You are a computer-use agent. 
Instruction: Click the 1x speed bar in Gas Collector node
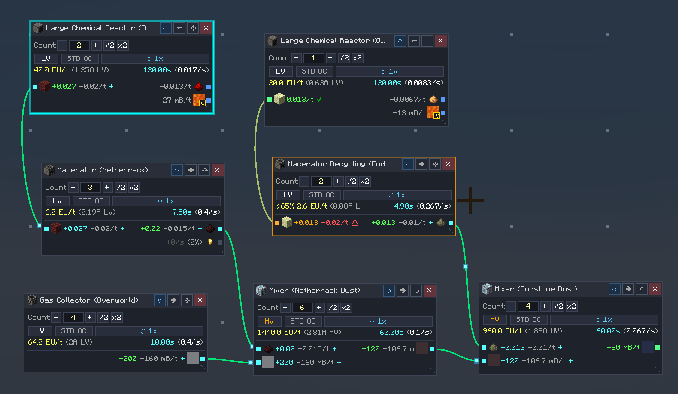click(x=149, y=331)
